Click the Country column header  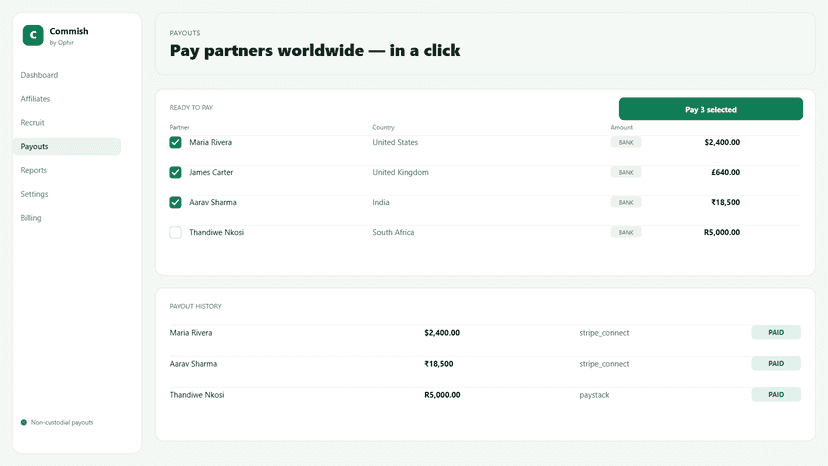click(x=383, y=127)
